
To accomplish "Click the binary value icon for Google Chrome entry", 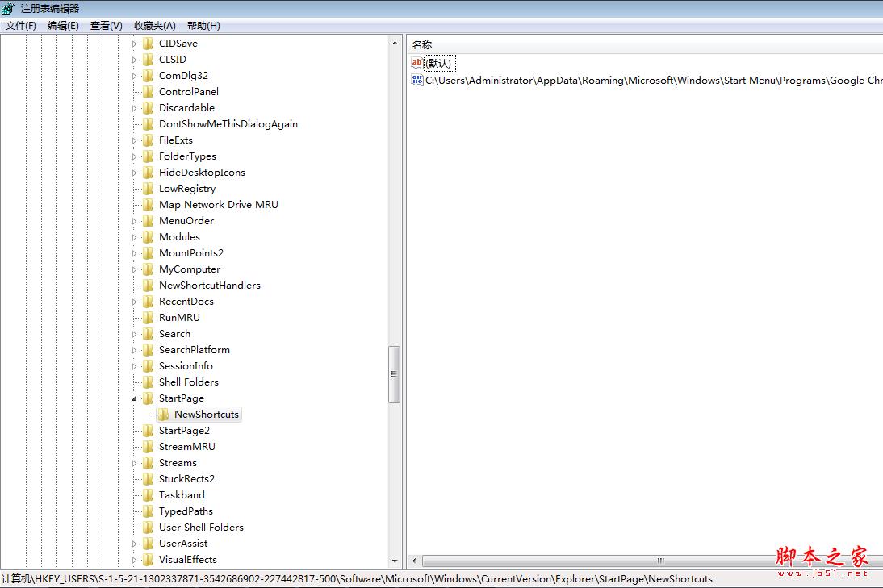I will coord(416,81).
